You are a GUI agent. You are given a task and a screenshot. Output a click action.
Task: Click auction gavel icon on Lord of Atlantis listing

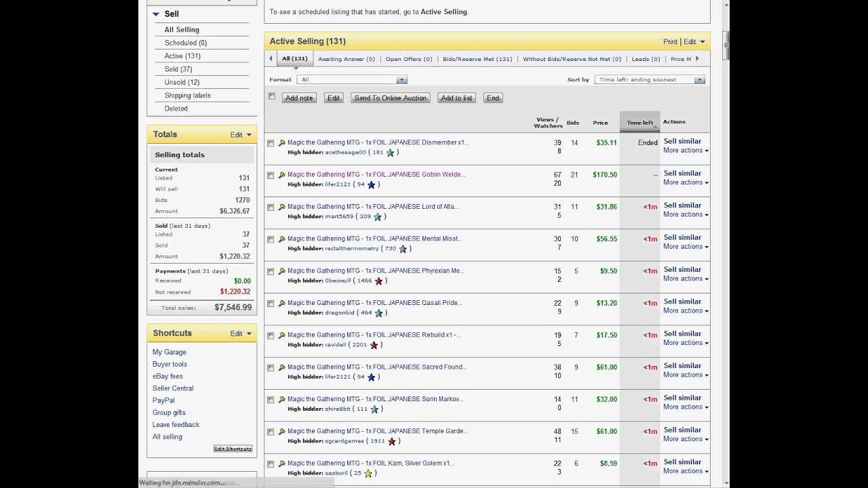(x=281, y=207)
